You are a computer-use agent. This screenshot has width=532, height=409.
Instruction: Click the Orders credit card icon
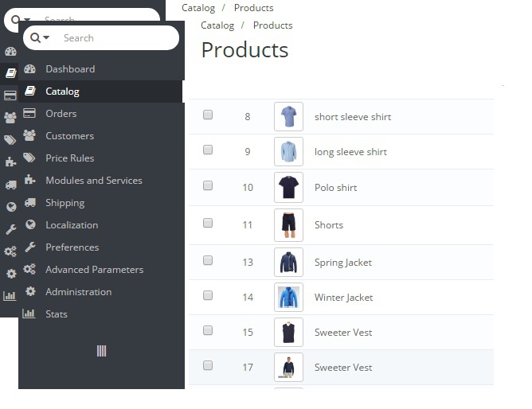click(x=30, y=114)
